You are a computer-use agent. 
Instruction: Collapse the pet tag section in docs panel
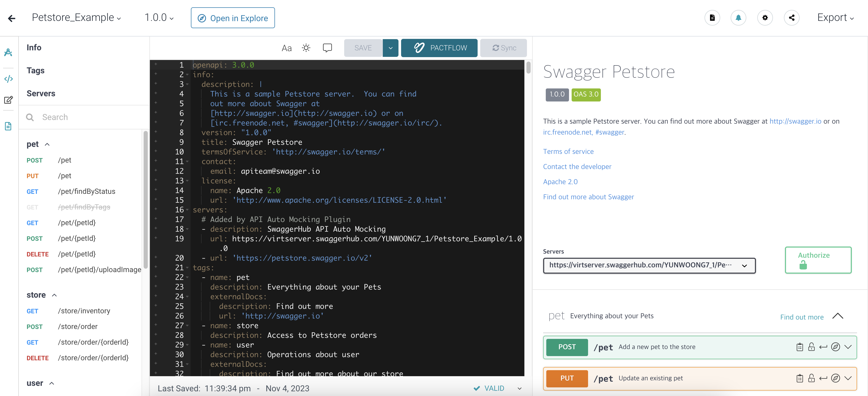point(837,316)
